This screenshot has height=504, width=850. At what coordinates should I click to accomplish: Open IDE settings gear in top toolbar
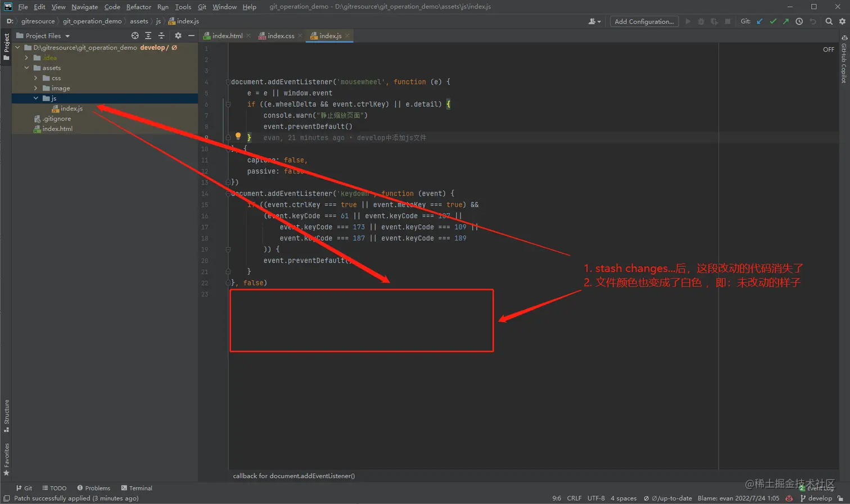(x=842, y=21)
